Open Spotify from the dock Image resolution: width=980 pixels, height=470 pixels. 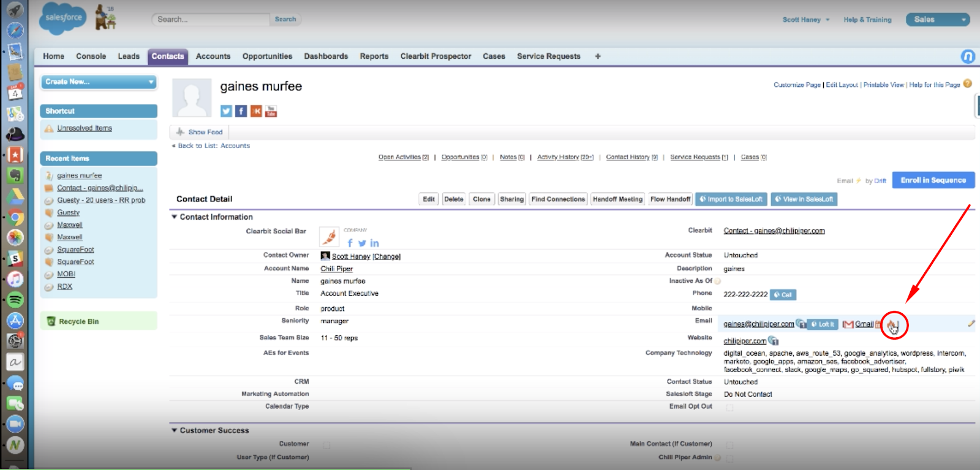[x=15, y=299]
